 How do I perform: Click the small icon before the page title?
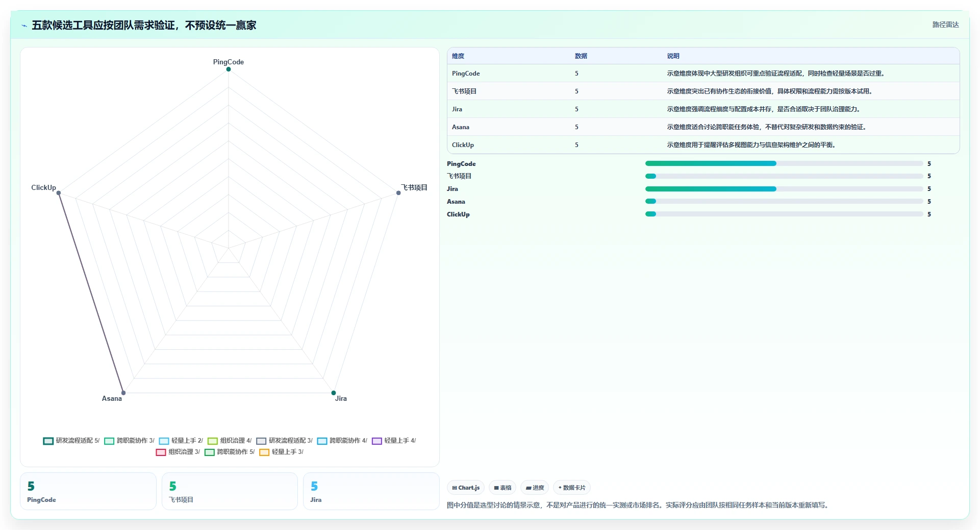(x=24, y=26)
